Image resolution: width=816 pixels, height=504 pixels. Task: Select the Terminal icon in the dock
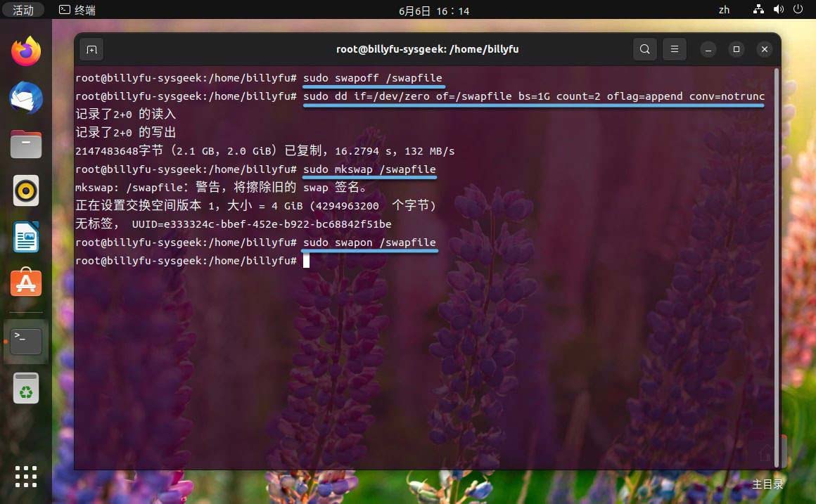point(25,340)
